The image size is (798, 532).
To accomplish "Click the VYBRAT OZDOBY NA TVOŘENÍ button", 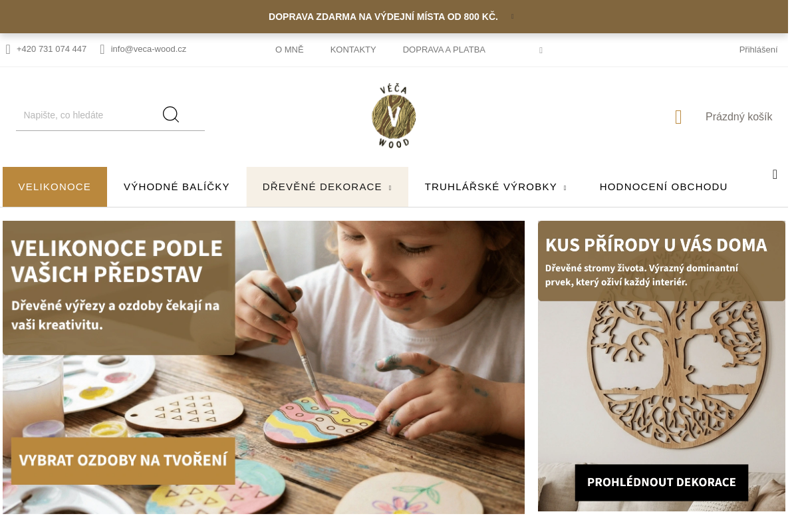I will 123,460.
